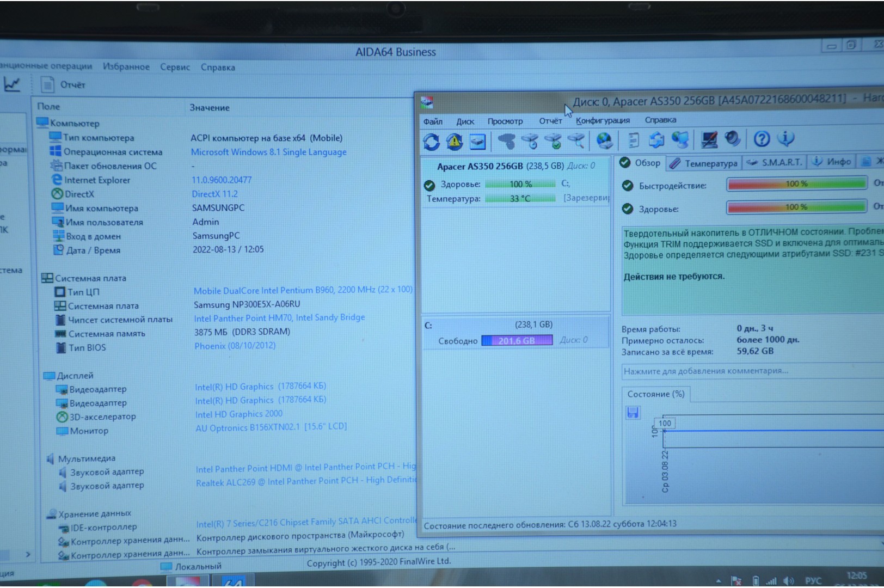Click the document with circular arrows icon
The image size is (884, 588).
click(x=656, y=140)
